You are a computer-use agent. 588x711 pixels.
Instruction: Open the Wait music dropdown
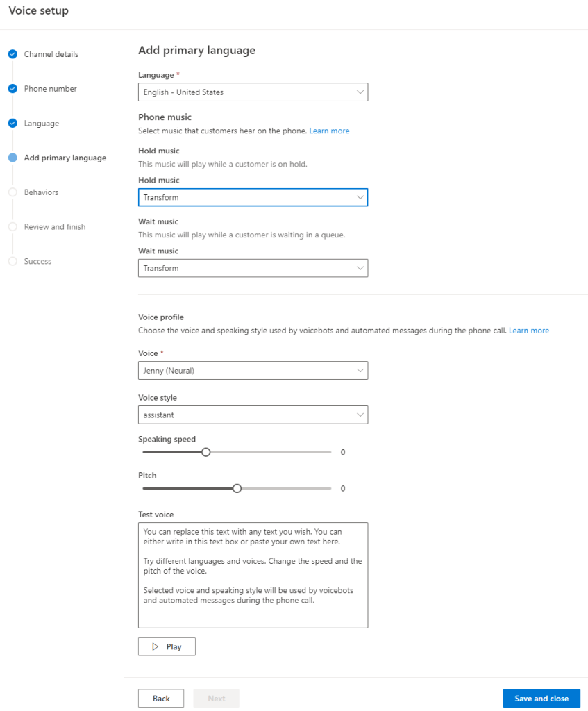tap(253, 269)
